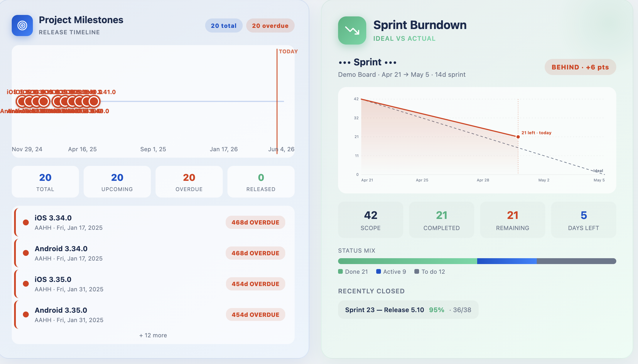Open the "+ 12 more" milestones link
The width and height of the screenshot is (638, 364).
(x=153, y=335)
